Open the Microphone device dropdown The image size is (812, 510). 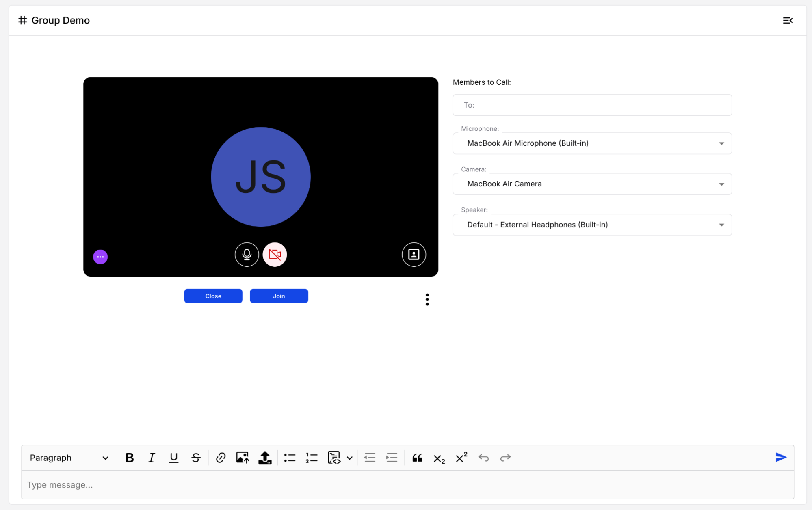592,143
